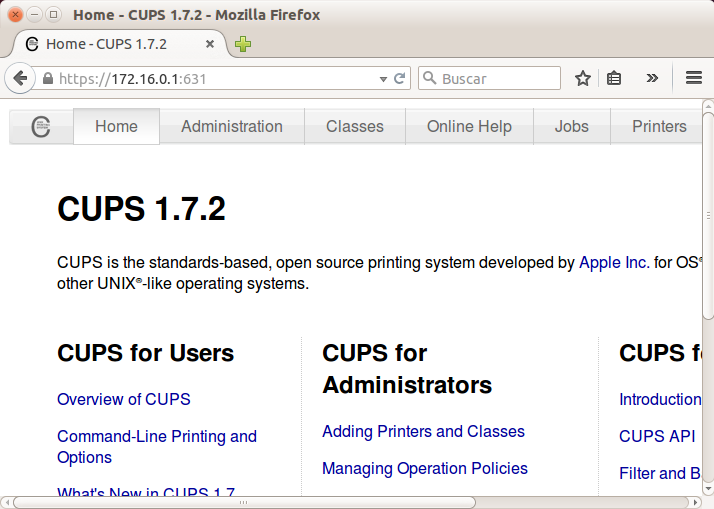Screen dimensions: 714x509
Task: Open Managing Operation Policies link
Action: point(425,468)
